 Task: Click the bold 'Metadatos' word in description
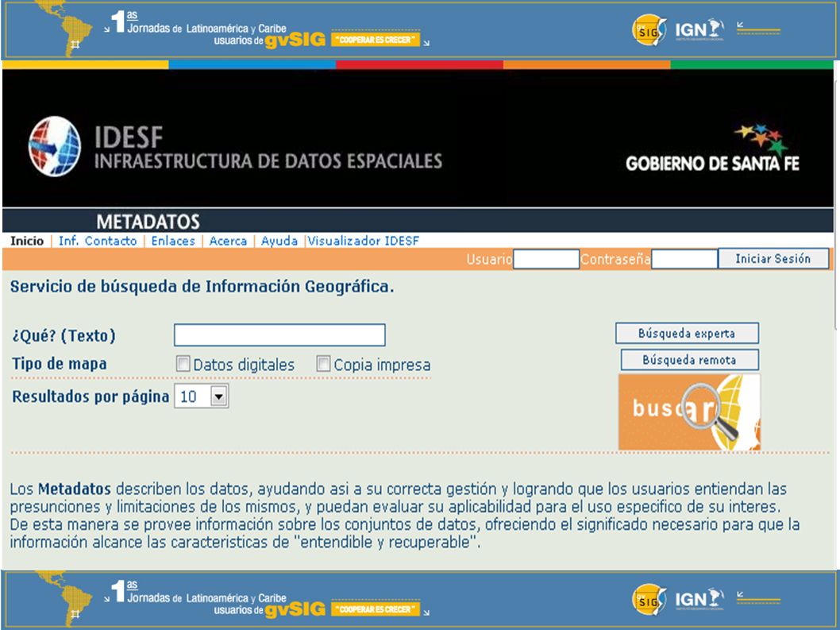click(75, 489)
